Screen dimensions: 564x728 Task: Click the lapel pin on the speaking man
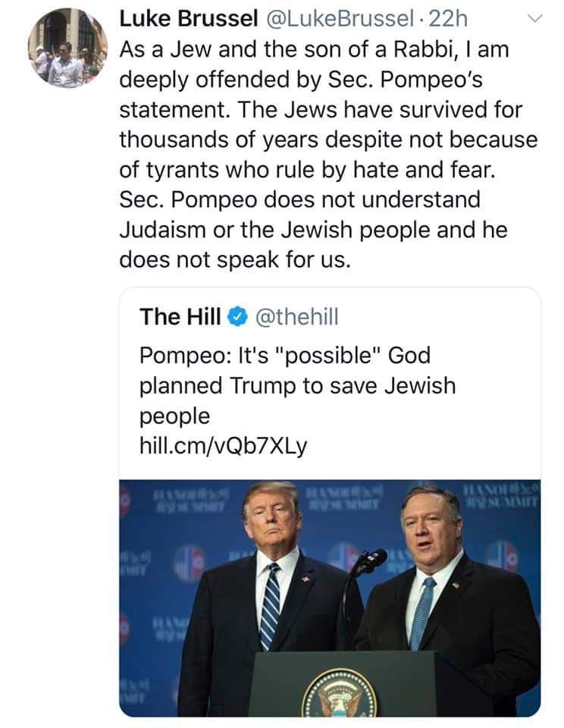click(456, 585)
